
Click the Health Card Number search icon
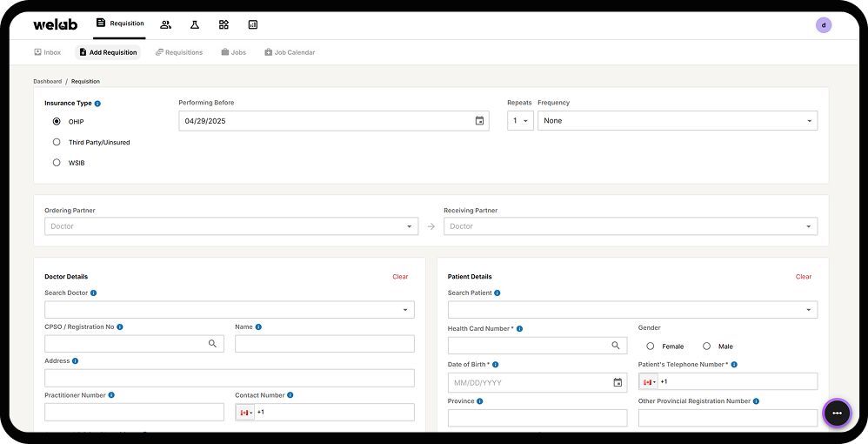click(616, 346)
